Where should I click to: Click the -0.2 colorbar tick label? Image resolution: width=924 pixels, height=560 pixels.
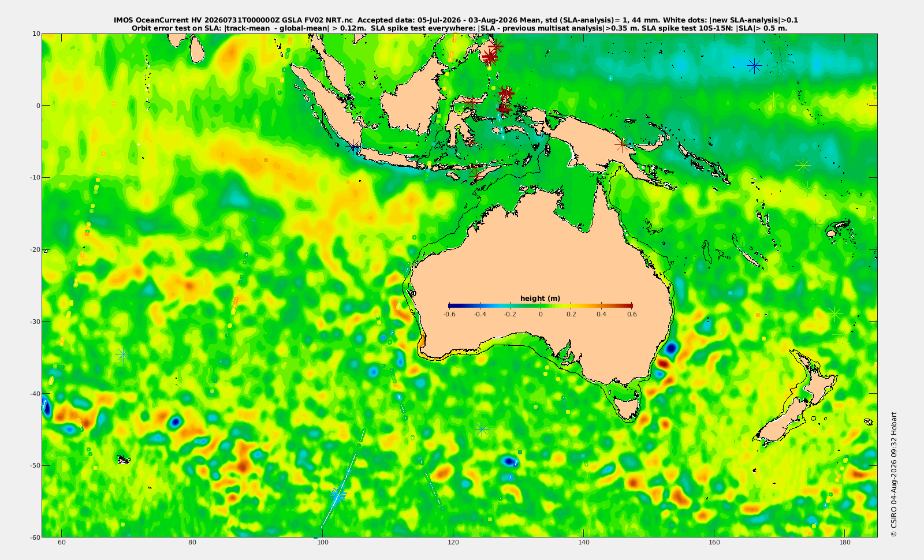511,314
